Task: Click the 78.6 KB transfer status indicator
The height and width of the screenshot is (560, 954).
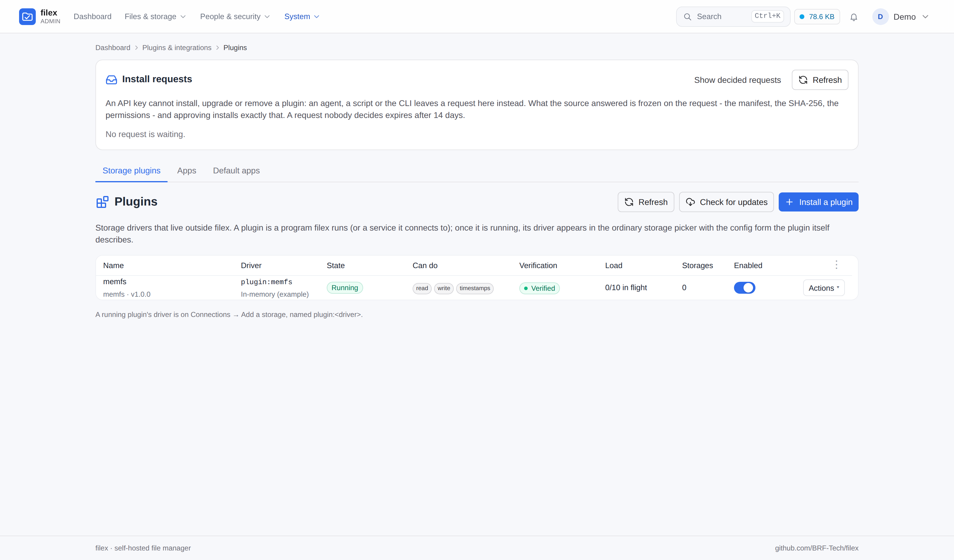Action: coord(817,17)
